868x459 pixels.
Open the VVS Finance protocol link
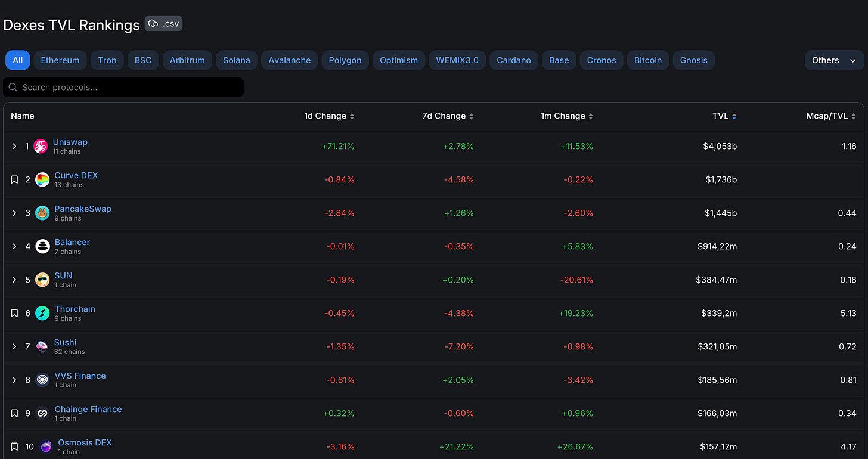[80, 376]
